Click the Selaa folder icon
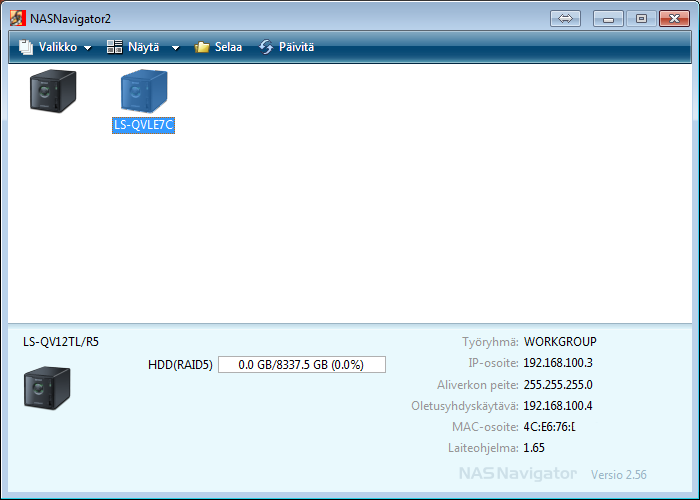 click(x=202, y=47)
